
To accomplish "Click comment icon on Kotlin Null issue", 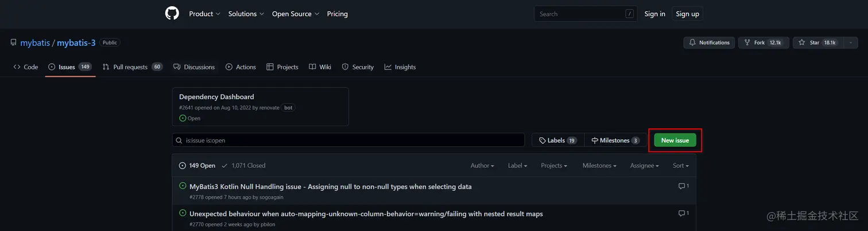I will tap(683, 186).
